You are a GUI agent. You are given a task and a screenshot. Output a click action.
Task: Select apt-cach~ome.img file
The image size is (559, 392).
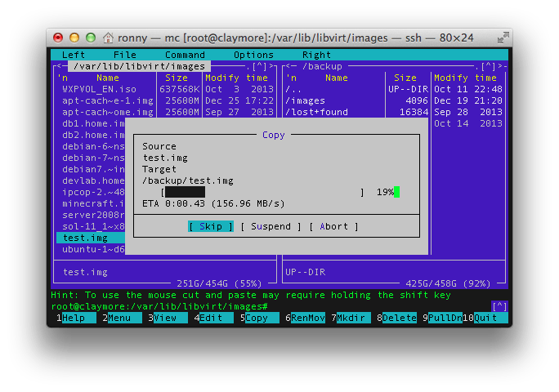click(108, 112)
